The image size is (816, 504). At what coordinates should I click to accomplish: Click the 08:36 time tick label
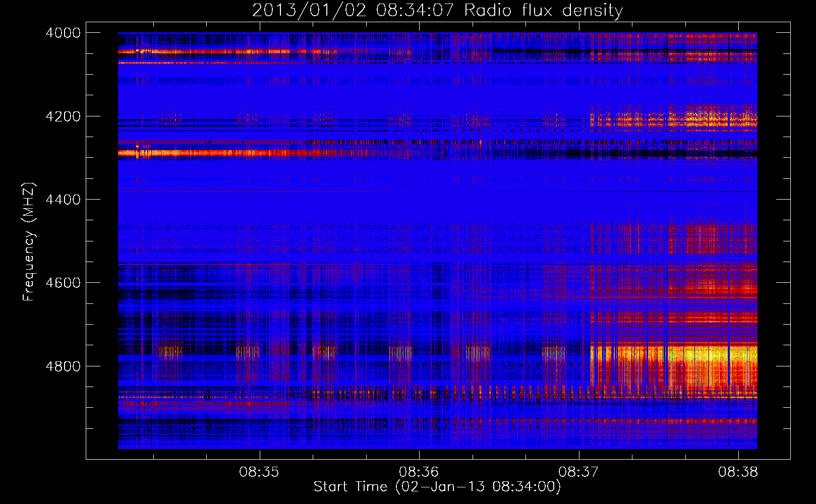pos(419,472)
